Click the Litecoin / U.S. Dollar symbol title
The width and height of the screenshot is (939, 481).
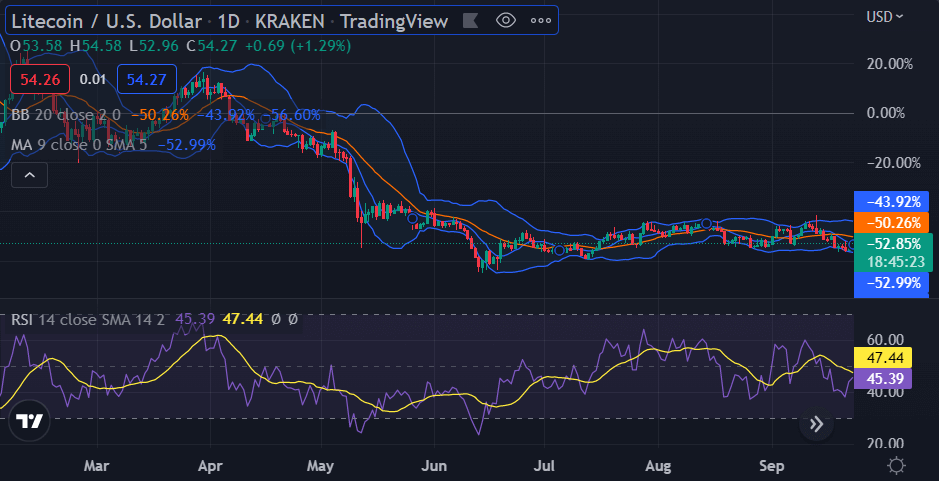pyautogui.click(x=107, y=22)
